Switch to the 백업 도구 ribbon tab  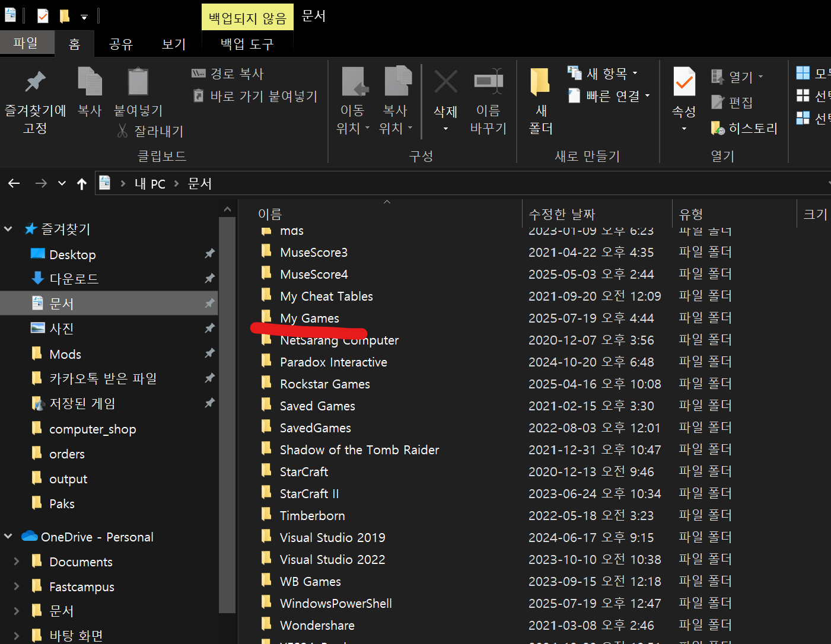click(x=247, y=44)
